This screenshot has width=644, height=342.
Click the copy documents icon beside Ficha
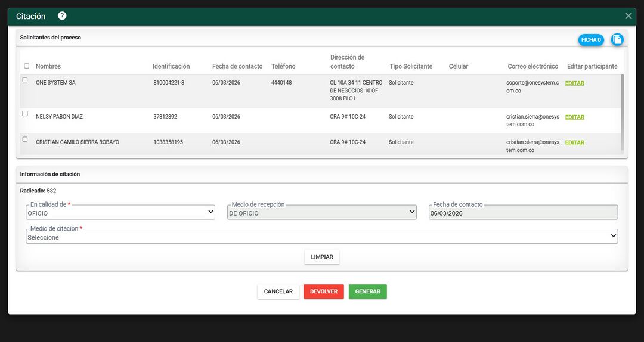(x=617, y=39)
